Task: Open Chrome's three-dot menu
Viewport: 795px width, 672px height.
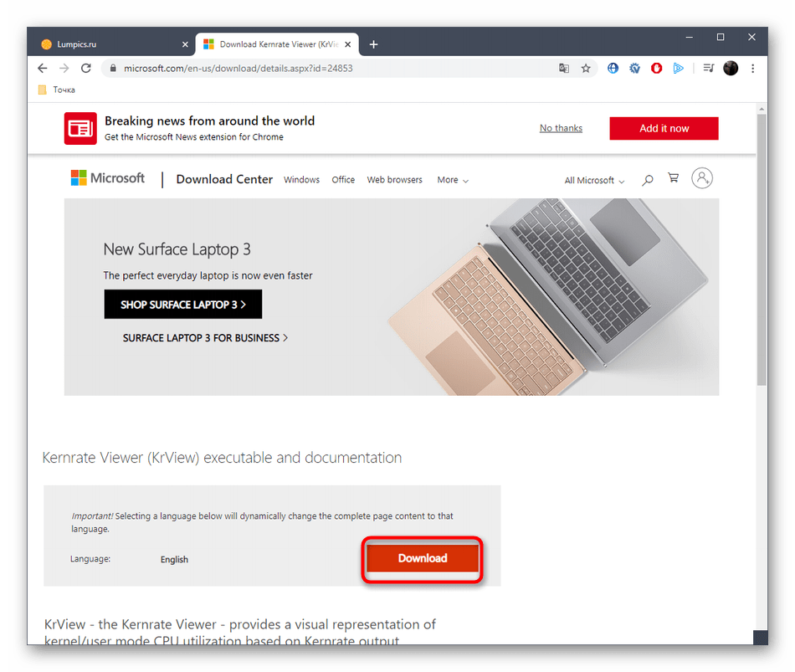Action: click(752, 68)
